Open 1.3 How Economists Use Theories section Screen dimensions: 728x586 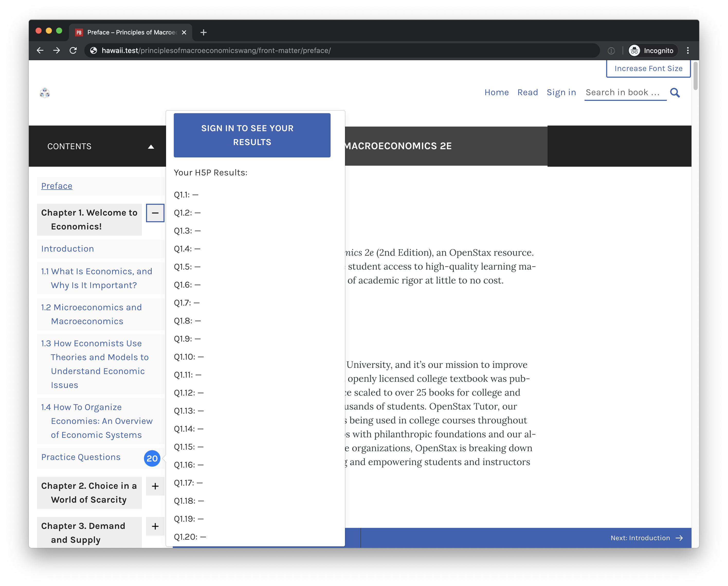[x=95, y=364]
